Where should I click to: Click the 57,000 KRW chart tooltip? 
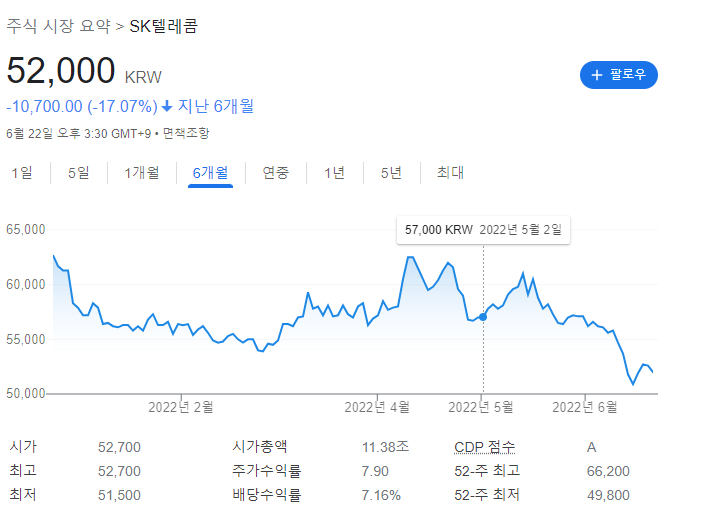(x=483, y=230)
